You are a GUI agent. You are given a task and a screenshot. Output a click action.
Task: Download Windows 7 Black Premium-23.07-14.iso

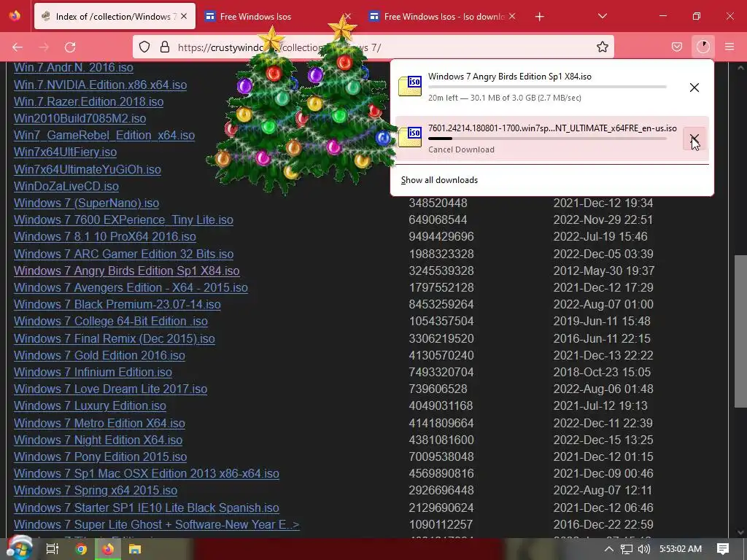tap(117, 304)
